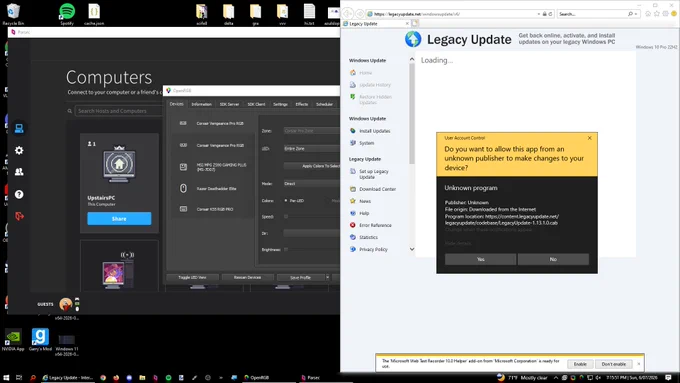The width and height of the screenshot is (680, 383).
Task: Click the Chrome icon in the taskbar
Action: coord(103,377)
